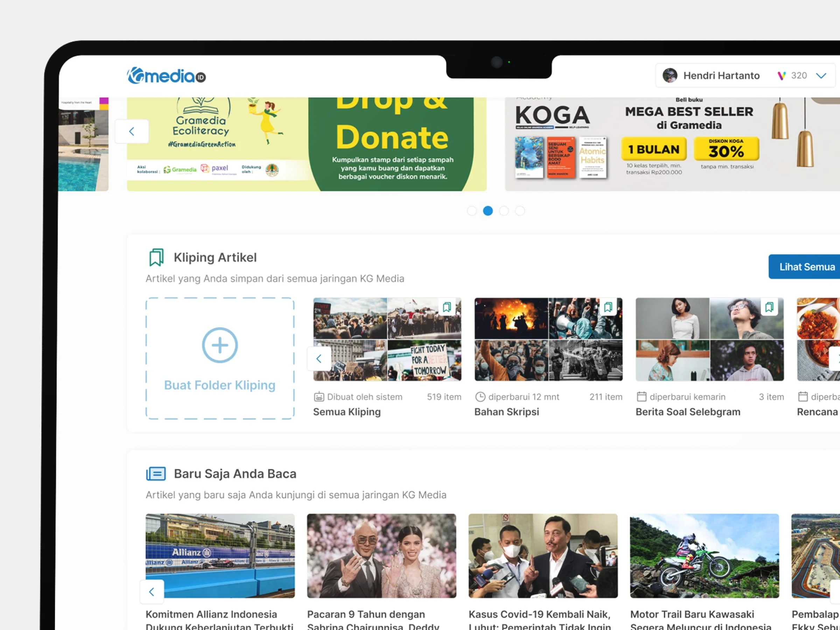This screenshot has height=630, width=840.
Task: Toggle bookmark on Berita Soal Selebgram folder
Action: click(769, 307)
